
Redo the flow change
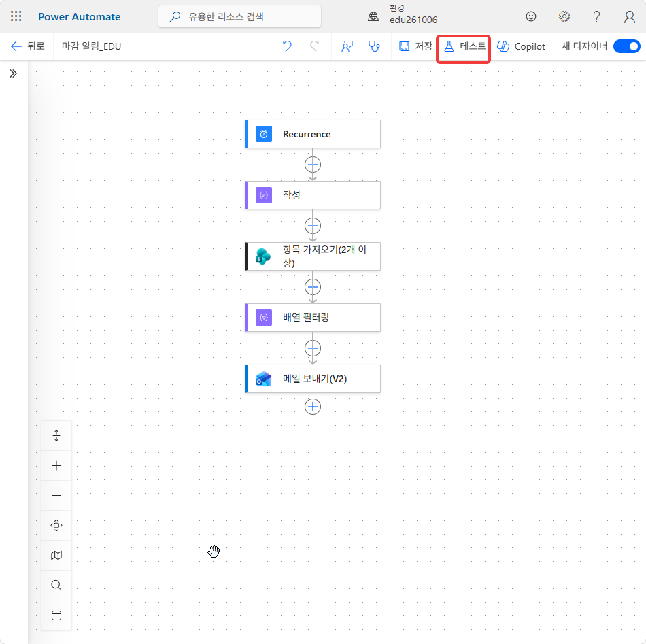point(314,46)
